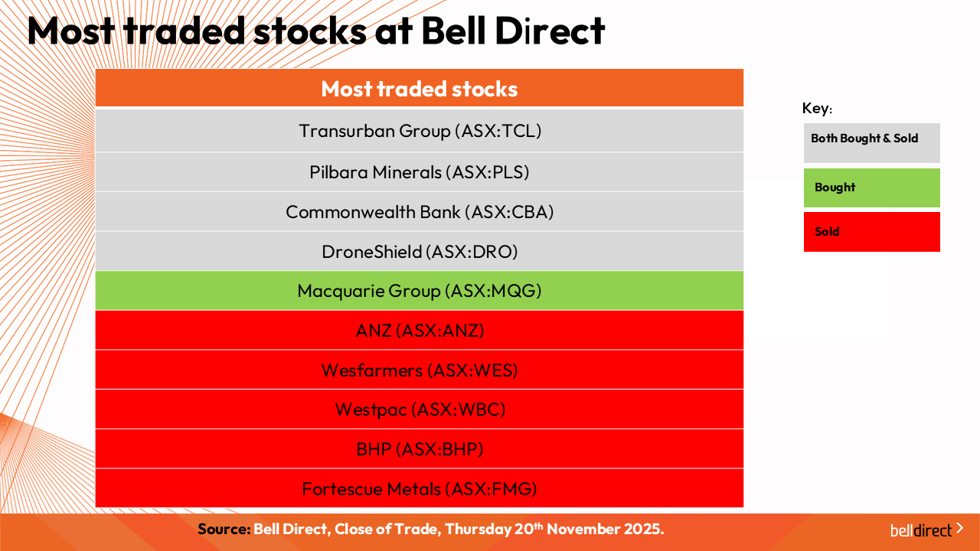Select the gray Both Bought & Sold key
The width and height of the screenshot is (980, 551).
point(871,142)
